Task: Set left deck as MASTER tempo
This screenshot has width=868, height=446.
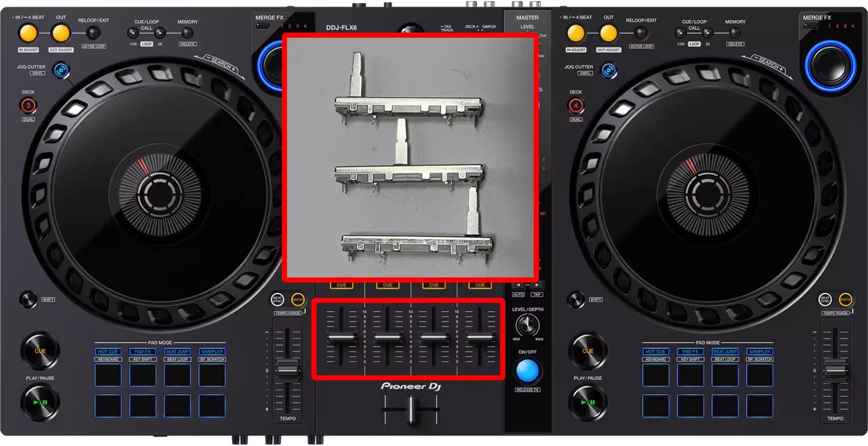Action: click(298, 299)
